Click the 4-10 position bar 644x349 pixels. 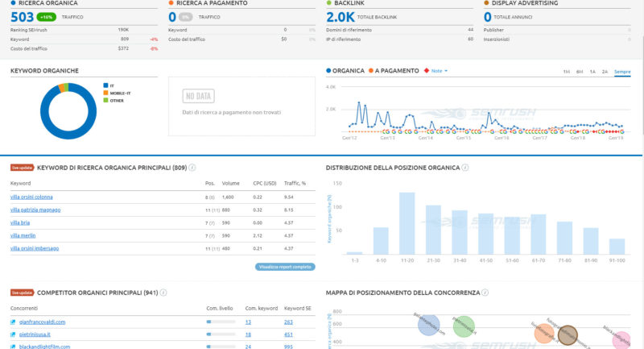coord(381,241)
